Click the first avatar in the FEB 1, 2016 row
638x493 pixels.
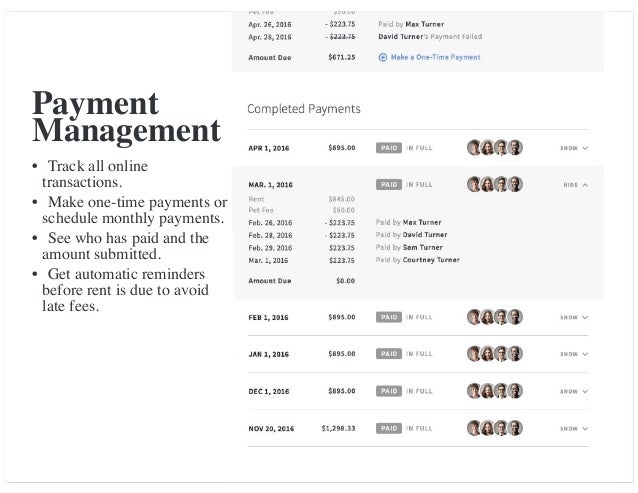tap(473, 317)
